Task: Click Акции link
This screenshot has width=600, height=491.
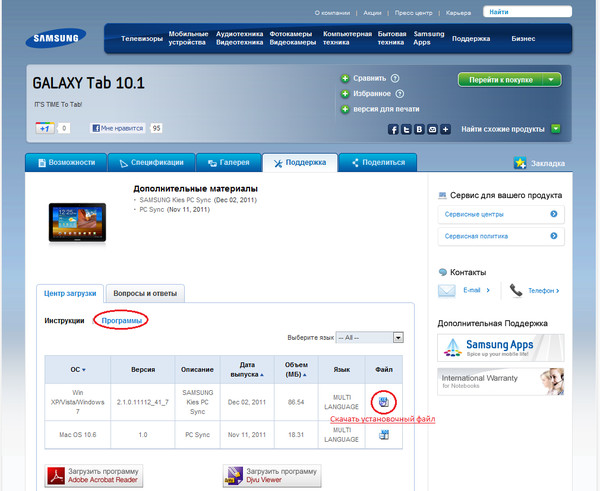Action: pos(372,13)
